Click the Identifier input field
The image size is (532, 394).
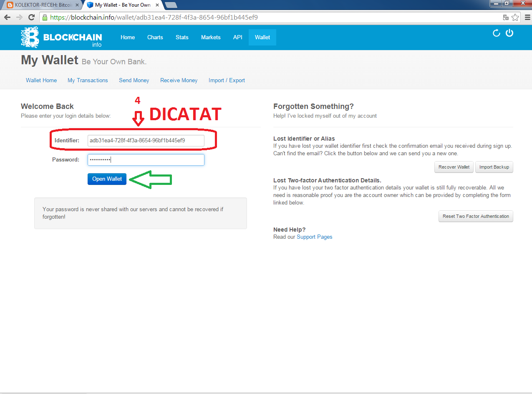click(146, 141)
